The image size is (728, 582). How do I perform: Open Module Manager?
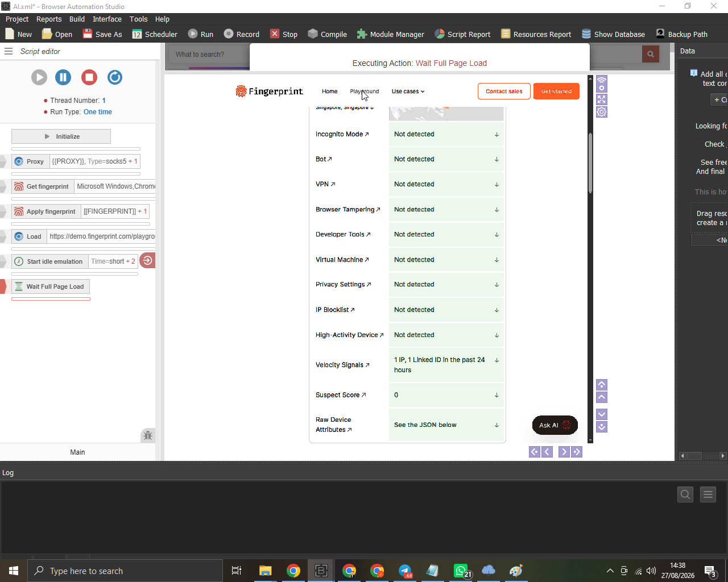[x=390, y=34]
